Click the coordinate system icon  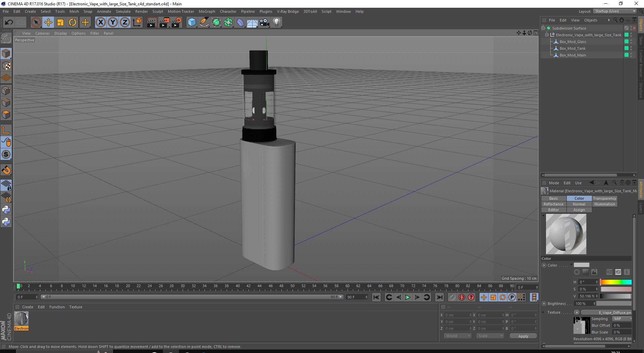137,23
